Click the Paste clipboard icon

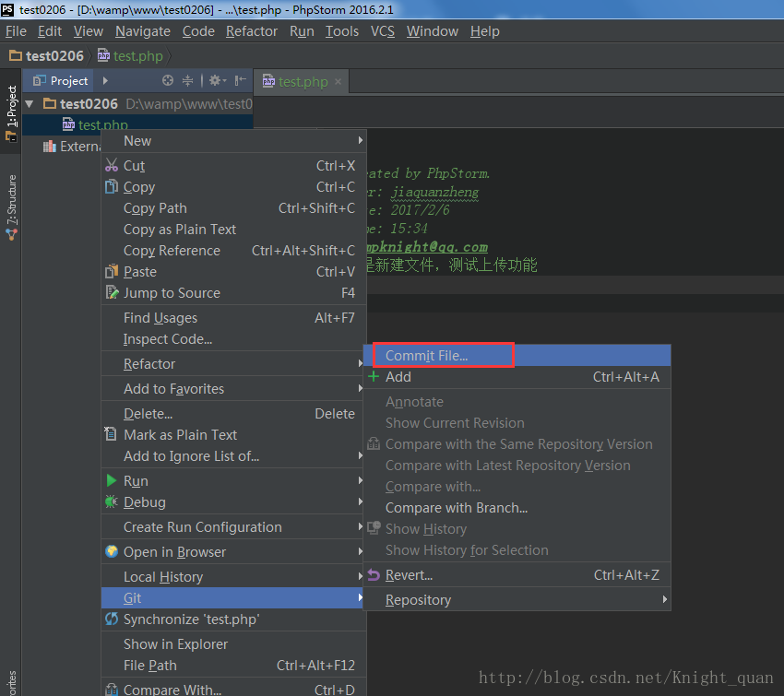click(x=112, y=271)
